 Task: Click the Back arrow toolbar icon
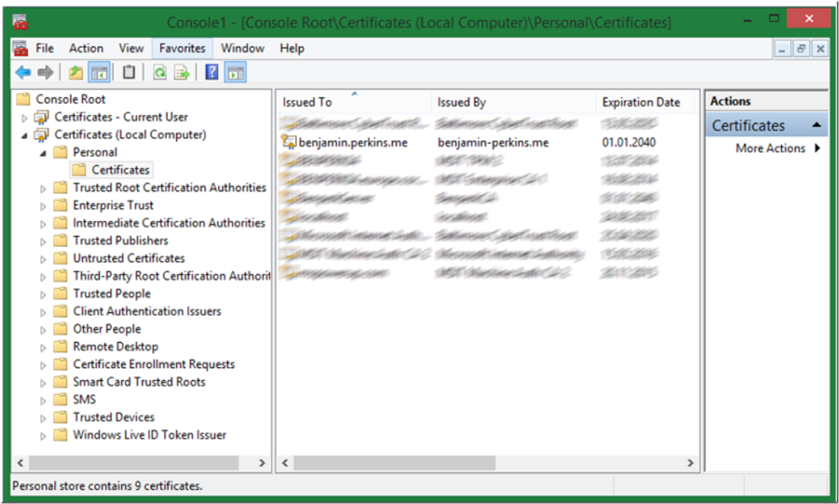[x=23, y=72]
